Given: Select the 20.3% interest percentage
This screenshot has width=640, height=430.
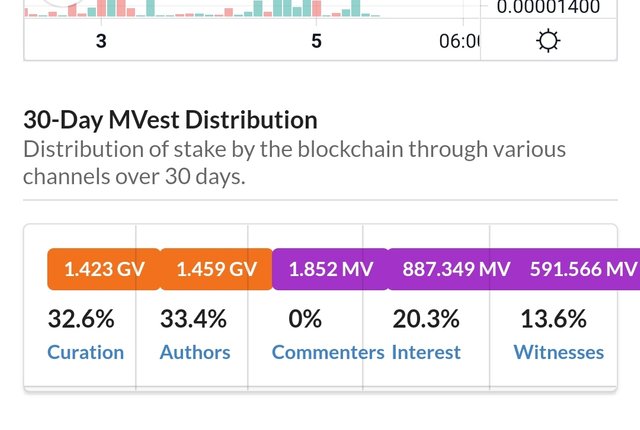Looking at the screenshot, I should coord(426,320).
